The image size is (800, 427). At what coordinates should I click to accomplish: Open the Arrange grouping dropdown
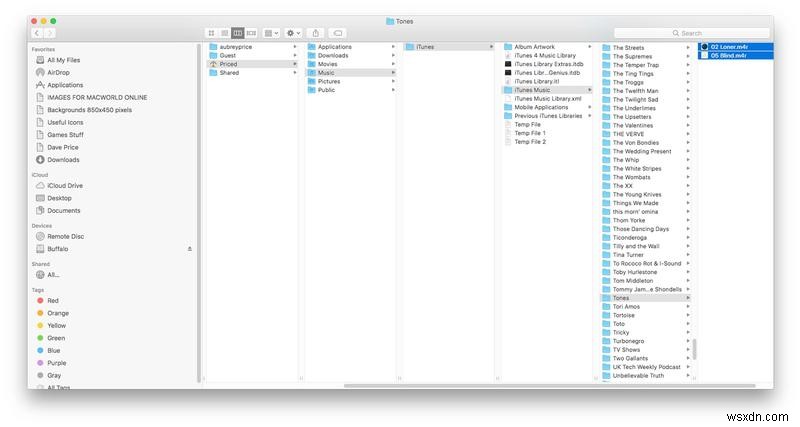(x=272, y=33)
